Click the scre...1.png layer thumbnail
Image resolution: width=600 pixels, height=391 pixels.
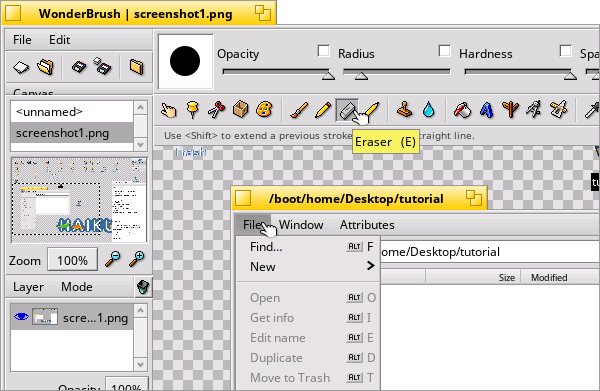click(x=45, y=317)
